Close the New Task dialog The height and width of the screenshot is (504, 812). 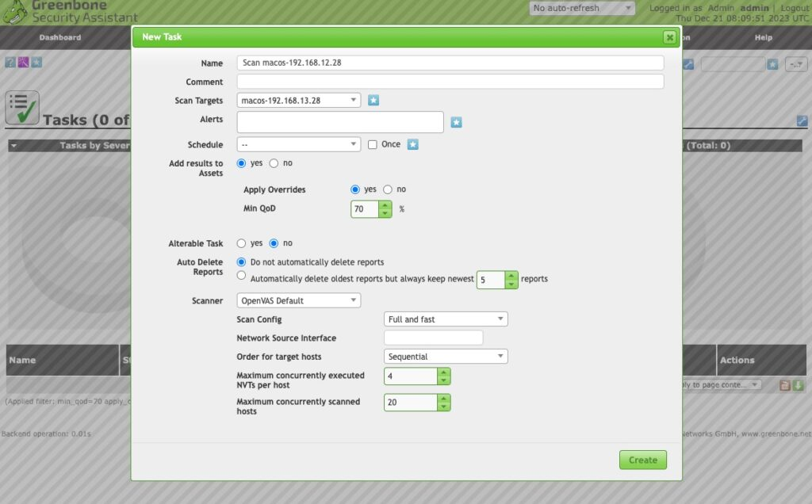(x=669, y=37)
